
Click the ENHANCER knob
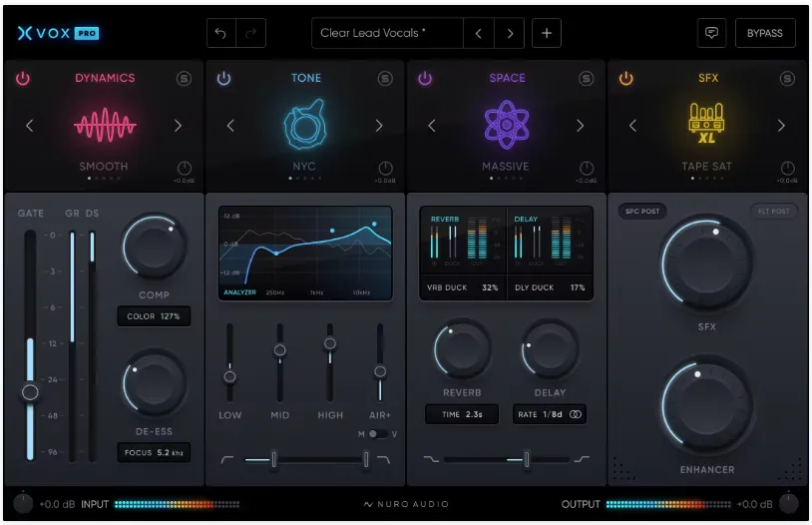706,404
